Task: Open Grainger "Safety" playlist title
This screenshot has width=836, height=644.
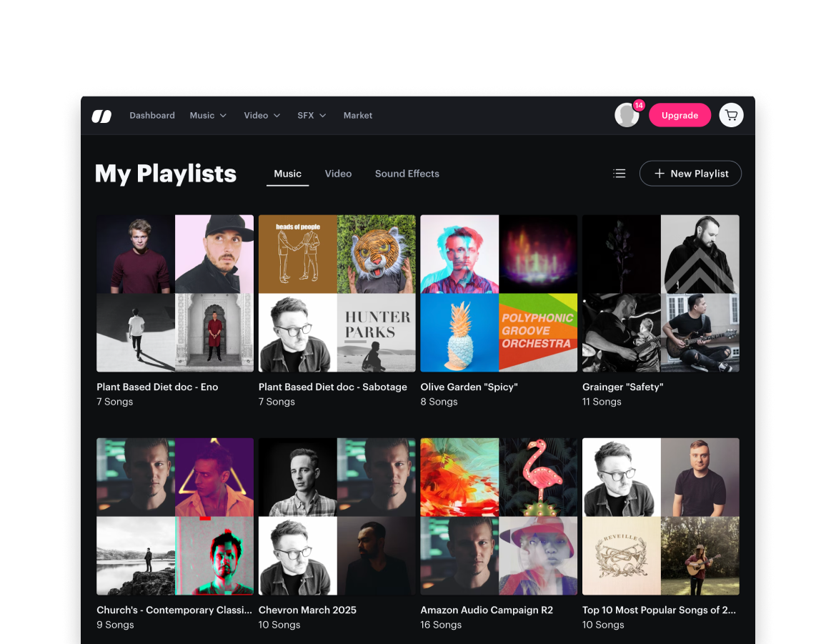Action: [623, 387]
